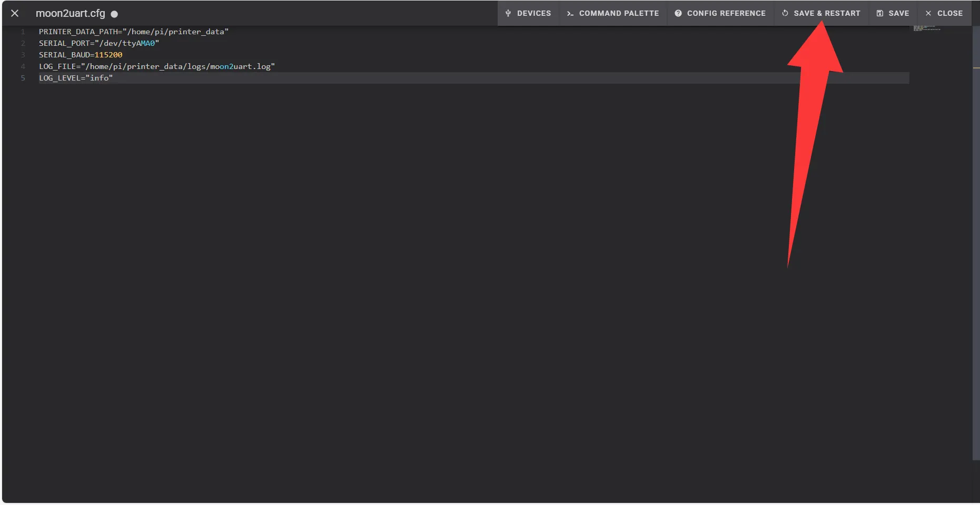
Task: Place cursor in the LOG_FILE line
Action: [x=156, y=66]
